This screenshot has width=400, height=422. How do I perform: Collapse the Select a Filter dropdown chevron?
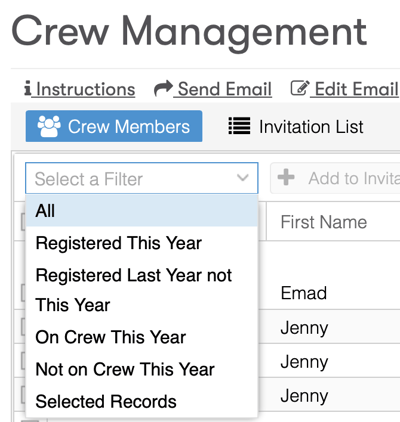point(243,178)
